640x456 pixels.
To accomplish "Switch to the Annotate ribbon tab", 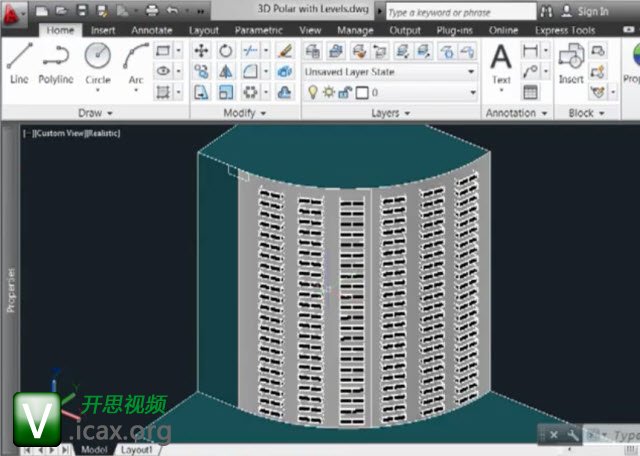I will [152, 30].
